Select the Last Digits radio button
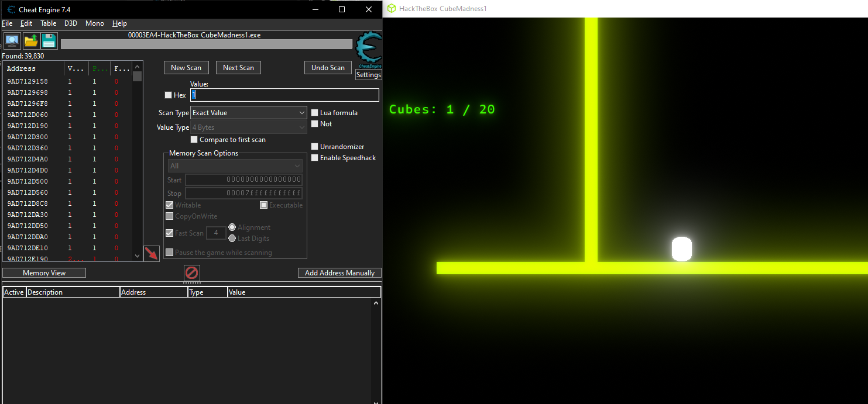The height and width of the screenshot is (404, 868). click(232, 239)
